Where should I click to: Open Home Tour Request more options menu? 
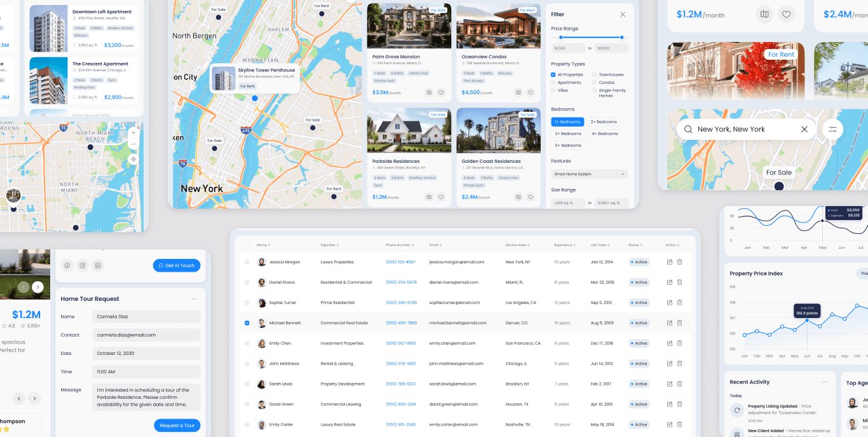194,299
